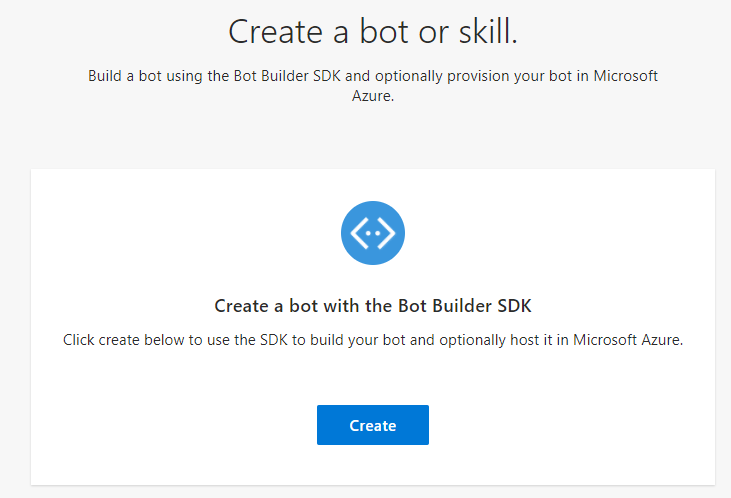Click the 'Build a bot using the Bot Builder SDK' subtitle
The height and width of the screenshot is (498, 731).
point(373,85)
